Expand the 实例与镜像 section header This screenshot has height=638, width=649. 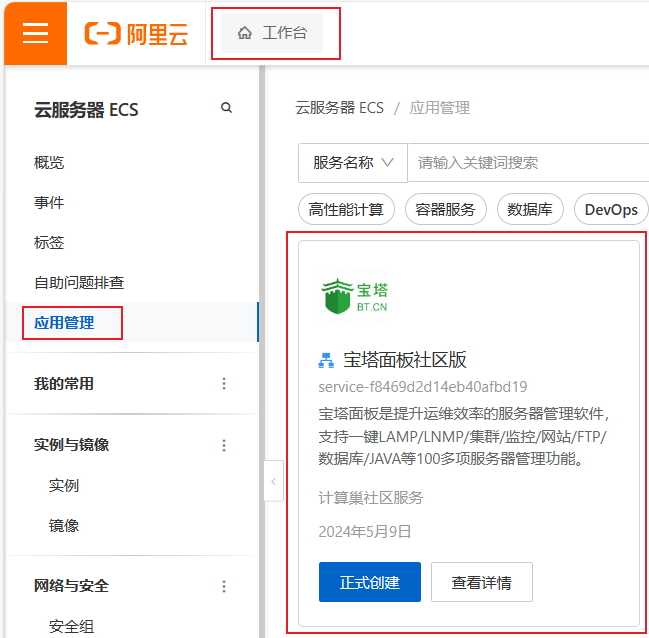coord(71,445)
